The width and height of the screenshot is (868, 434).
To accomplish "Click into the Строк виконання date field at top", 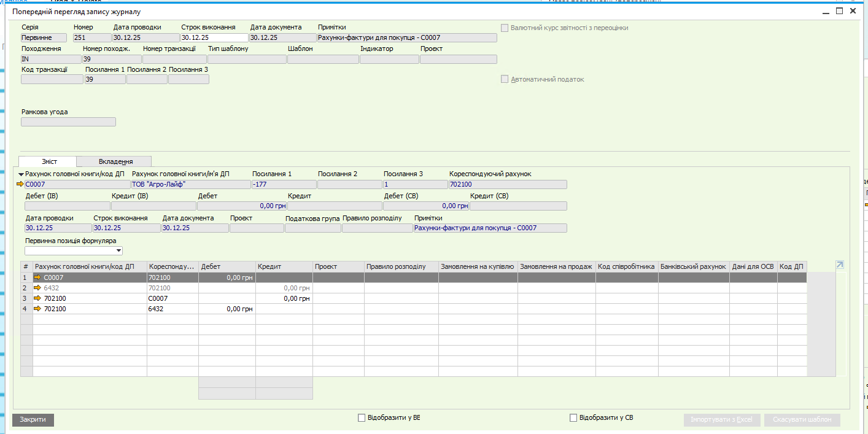I will tap(214, 37).
